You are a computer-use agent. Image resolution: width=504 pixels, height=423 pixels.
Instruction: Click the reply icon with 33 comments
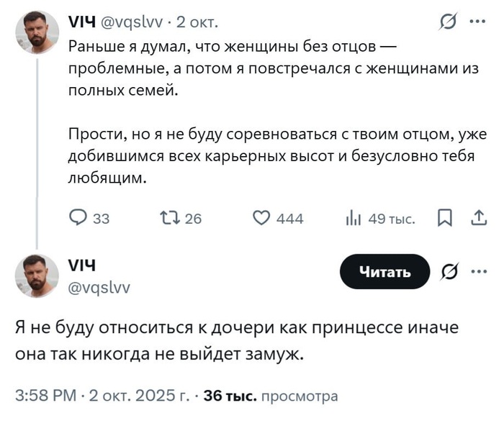[78, 218]
